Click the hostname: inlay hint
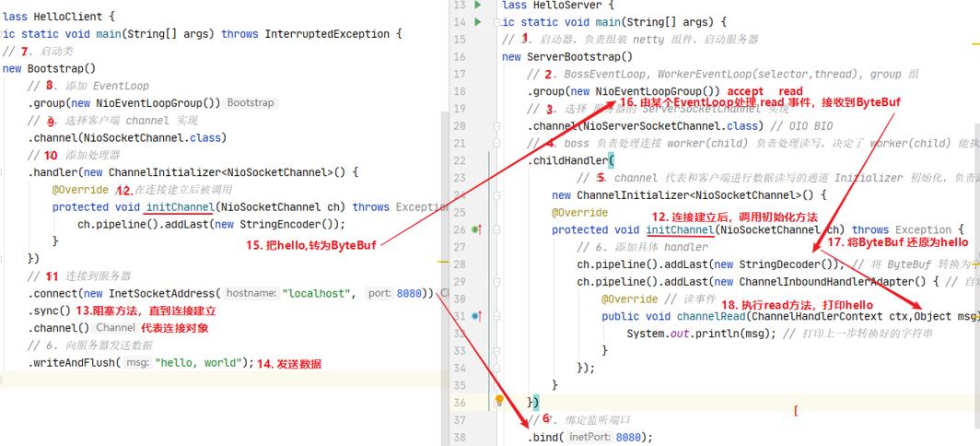The height and width of the screenshot is (446, 980). (x=250, y=293)
